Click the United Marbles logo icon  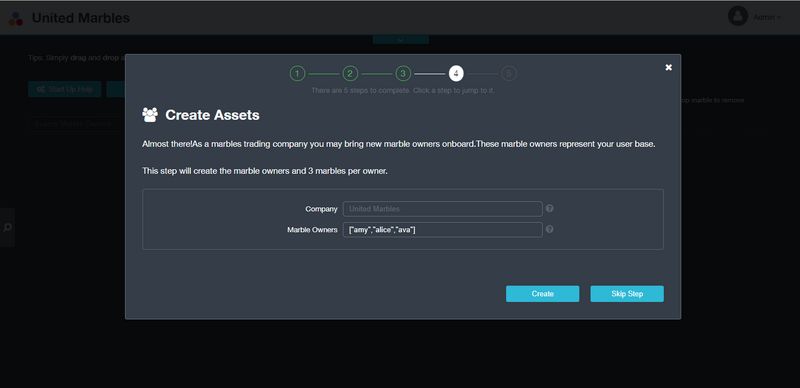tap(16, 19)
